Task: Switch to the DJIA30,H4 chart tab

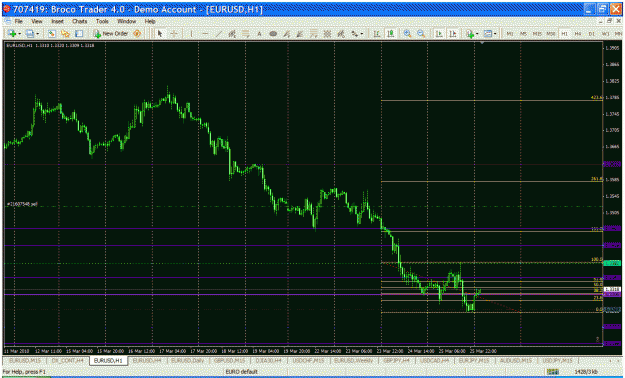Action: click(269, 360)
